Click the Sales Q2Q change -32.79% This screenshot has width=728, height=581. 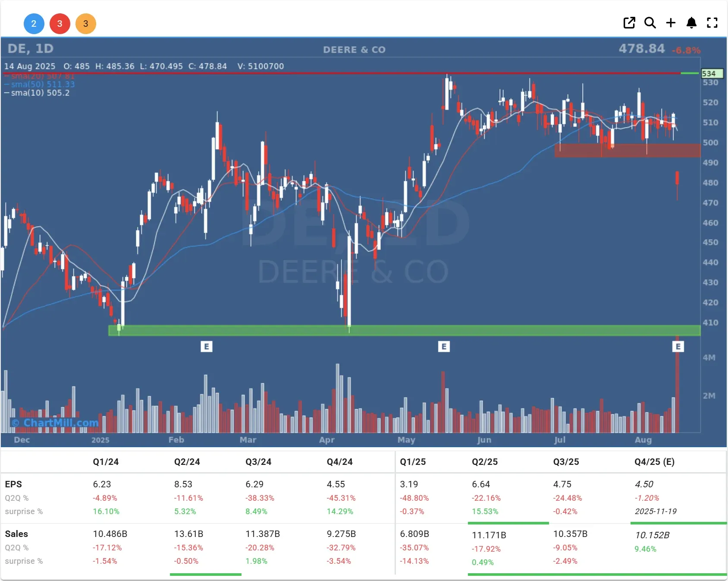tap(341, 548)
